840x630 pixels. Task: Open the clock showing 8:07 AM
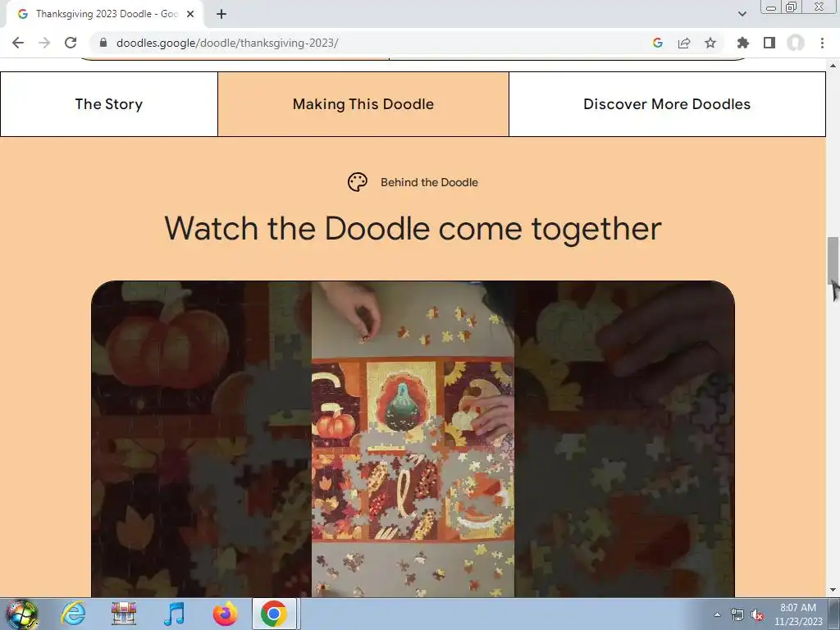[798, 614]
